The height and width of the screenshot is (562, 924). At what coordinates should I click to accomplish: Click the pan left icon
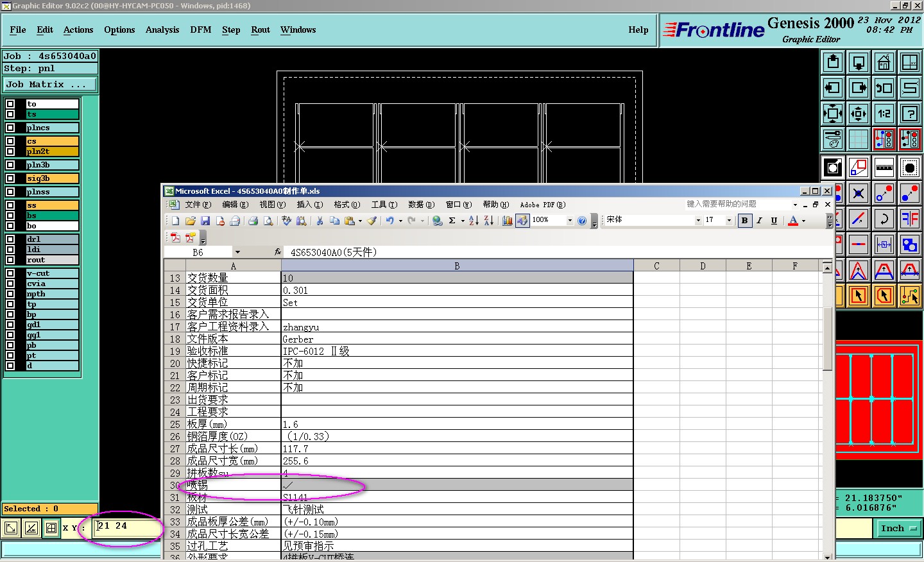click(x=833, y=88)
